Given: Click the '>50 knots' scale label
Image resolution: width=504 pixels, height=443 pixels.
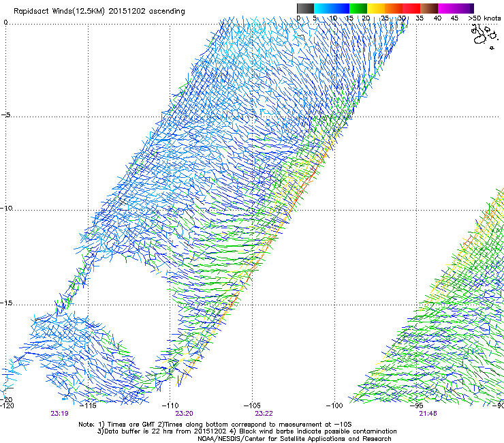Looking at the screenshot, I should (484, 18).
